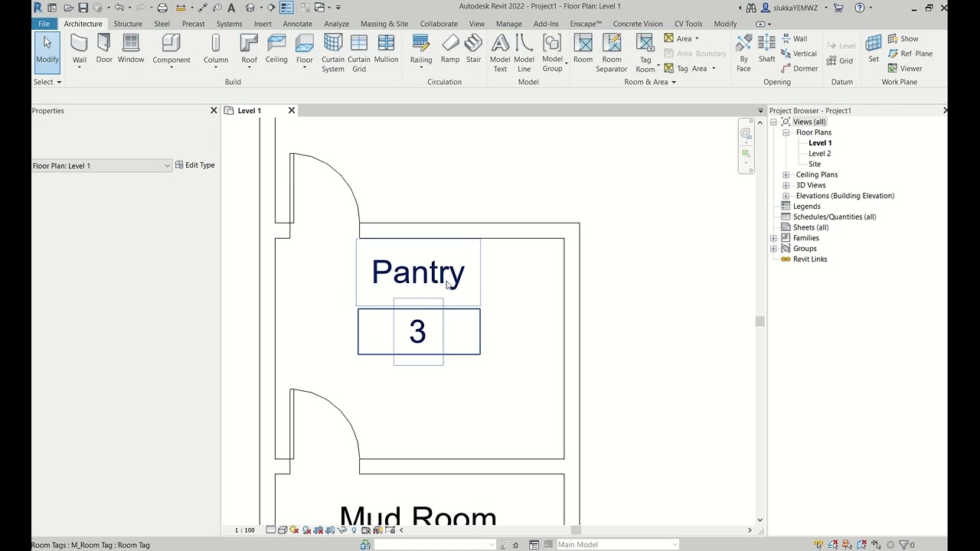Screen dimensions: 980x551
Task: Click the Pantry room tag label
Action: click(x=418, y=272)
